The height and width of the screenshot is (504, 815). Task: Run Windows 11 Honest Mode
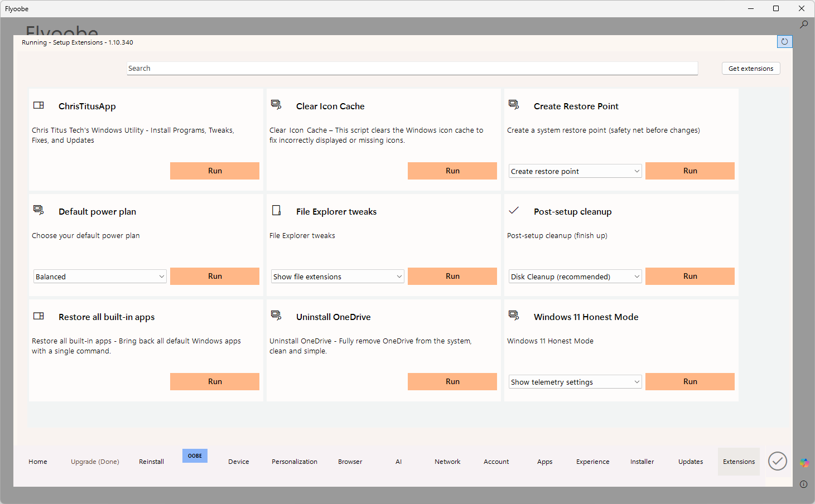pos(690,381)
